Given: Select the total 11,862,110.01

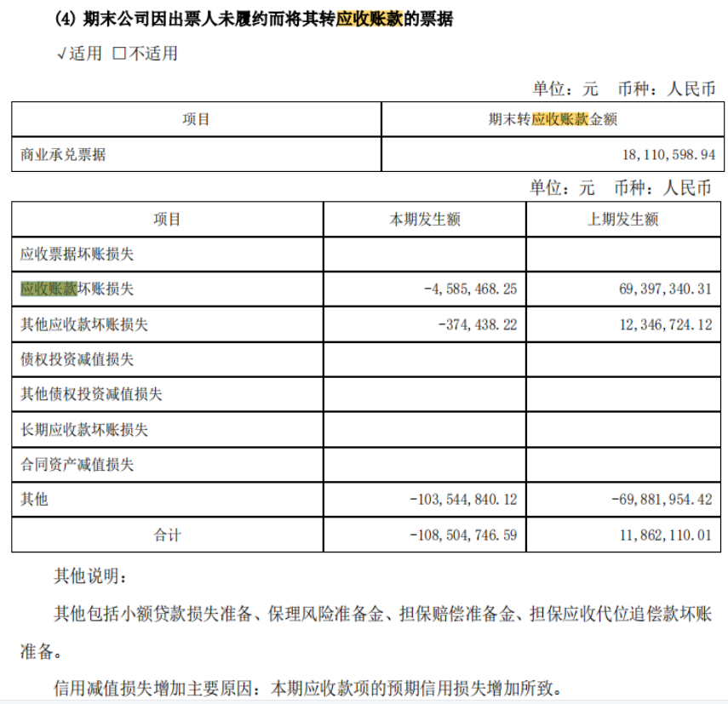Looking at the screenshot, I should pyautogui.click(x=666, y=535).
